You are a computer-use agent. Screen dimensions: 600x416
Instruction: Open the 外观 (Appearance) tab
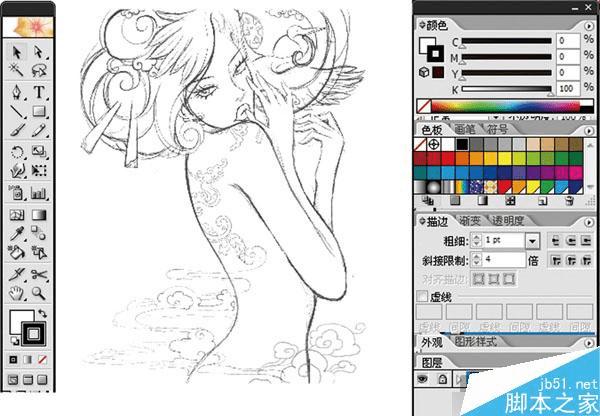click(432, 342)
